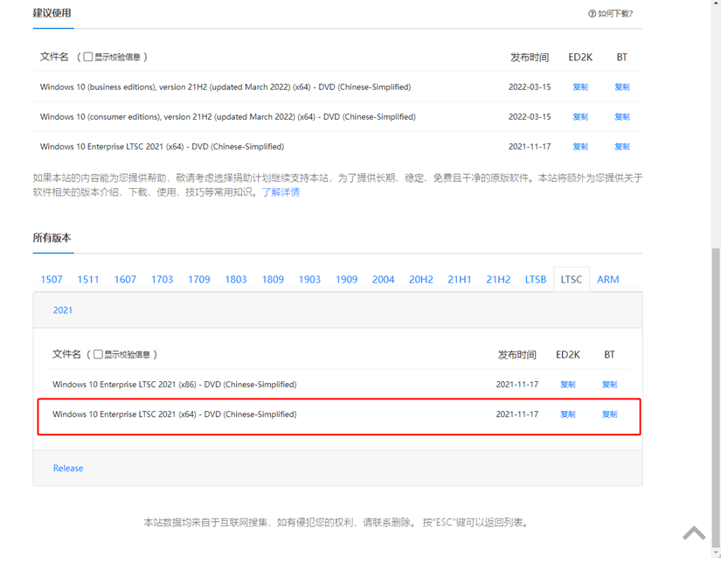Copy BT link for business editions 21H2
This screenshot has width=728, height=570.
[621, 87]
